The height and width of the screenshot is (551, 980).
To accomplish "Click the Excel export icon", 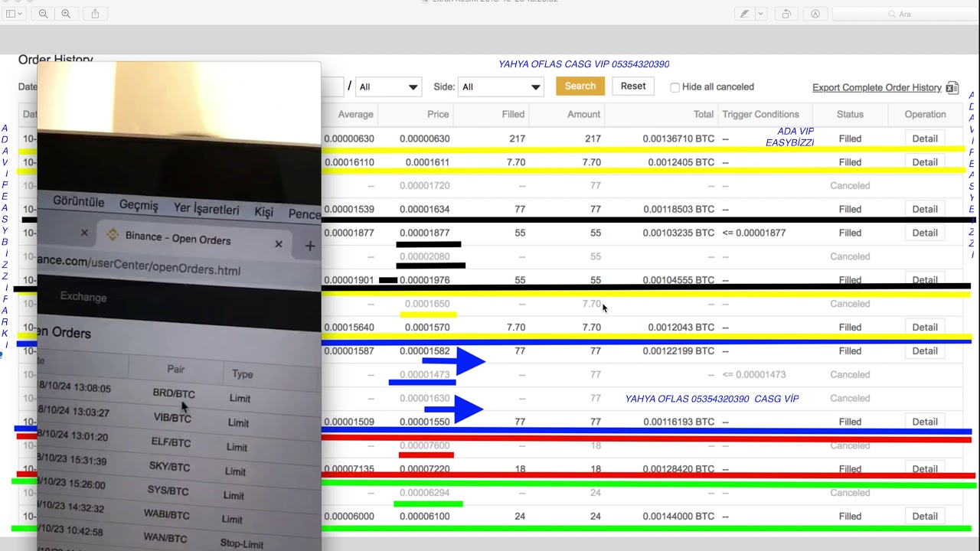I will pos(952,87).
